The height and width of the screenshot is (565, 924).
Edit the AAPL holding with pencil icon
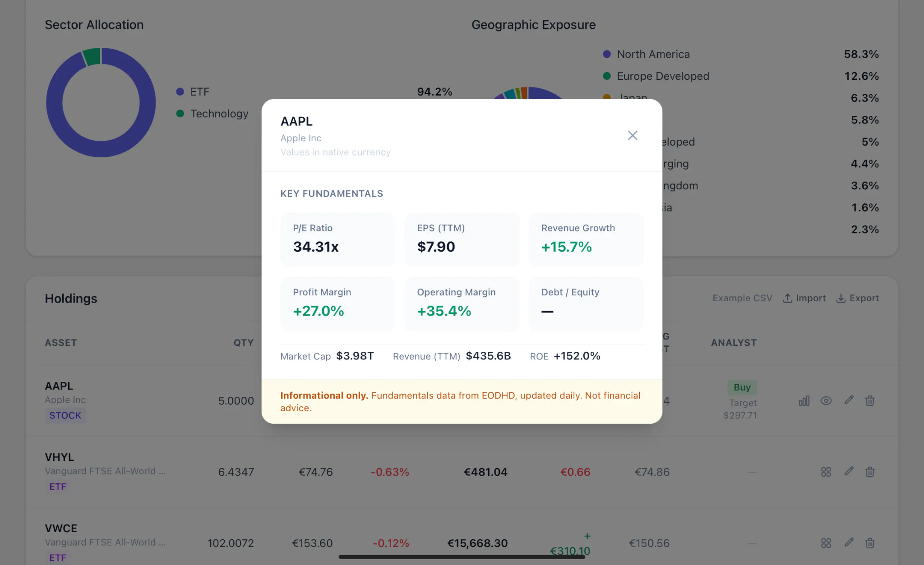[849, 400]
